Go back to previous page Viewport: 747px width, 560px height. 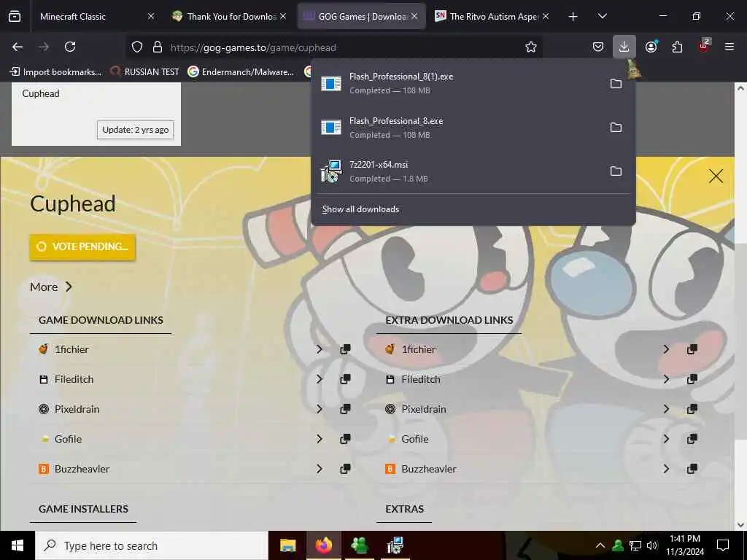[18, 47]
